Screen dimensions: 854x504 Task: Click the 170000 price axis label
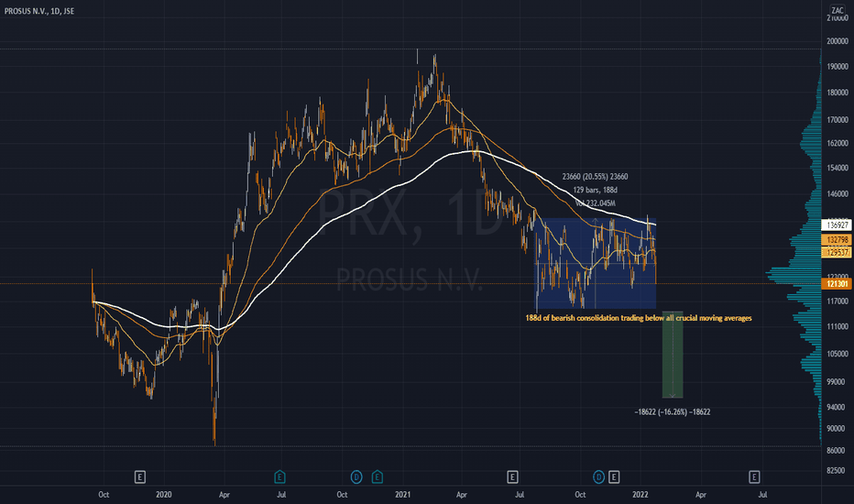[x=838, y=120]
